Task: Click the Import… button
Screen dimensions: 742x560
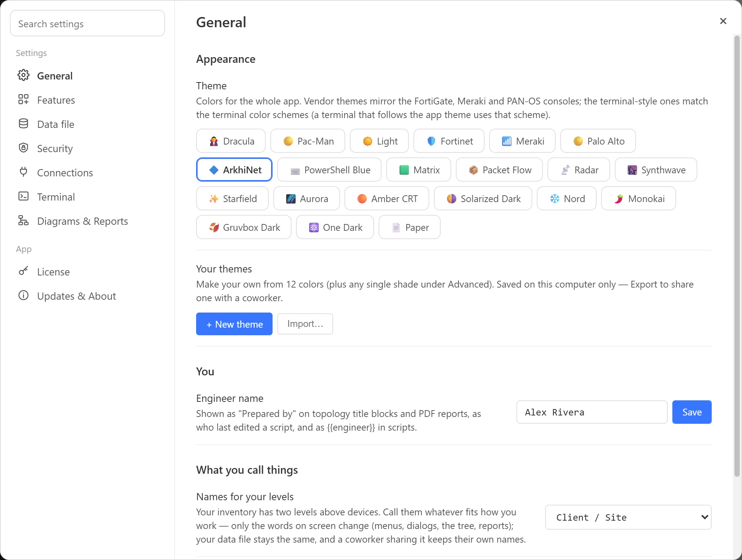Action: coord(305,324)
